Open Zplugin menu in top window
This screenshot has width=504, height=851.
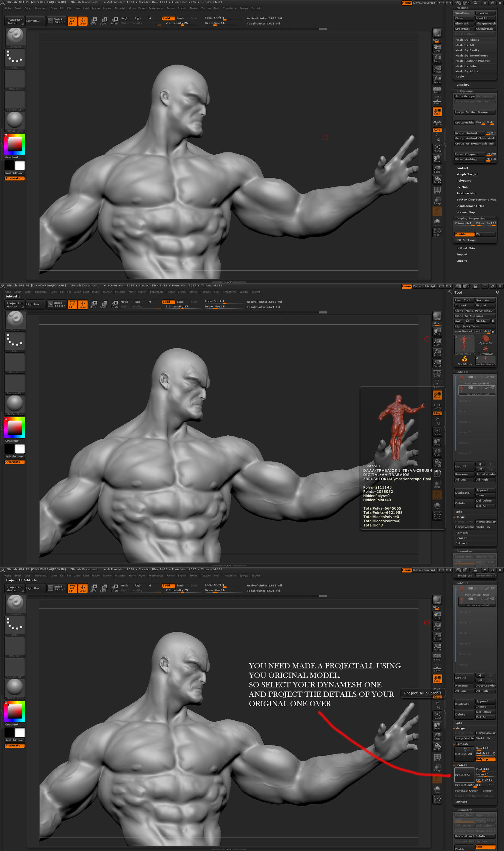click(244, 8)
